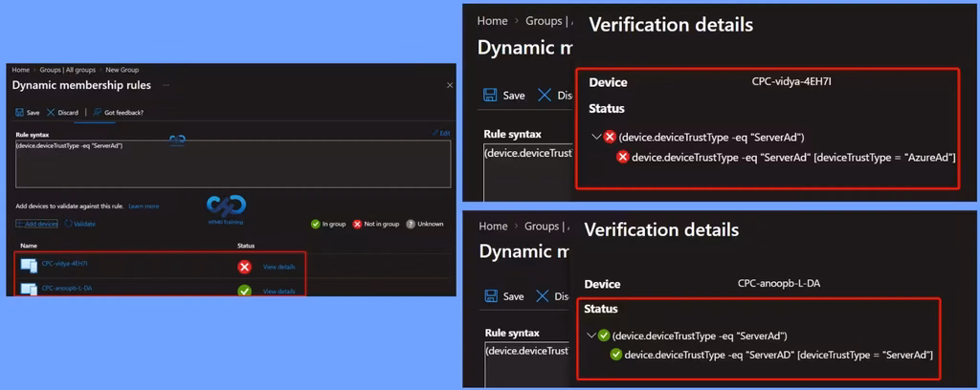The height and width of the screenshot is (390, 980).
Task: Click the Groups breadcrumb behind CPC-vidya-4EH7I verification pane
Action: click(x=544, y=21)
